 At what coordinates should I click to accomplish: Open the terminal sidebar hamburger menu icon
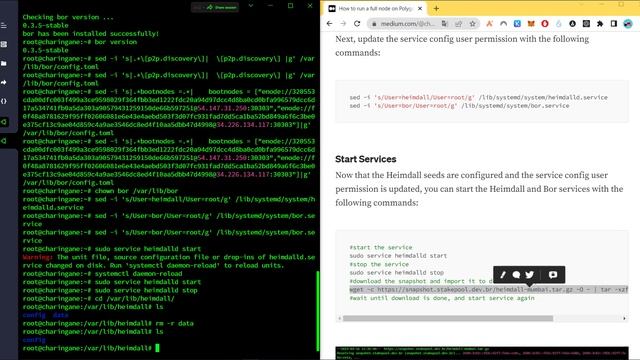tap(4, 26)
